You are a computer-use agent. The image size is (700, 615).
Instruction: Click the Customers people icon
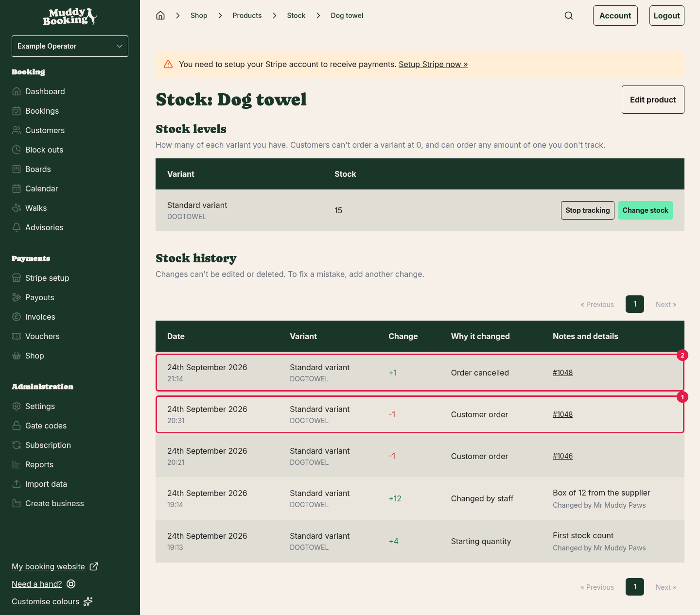coord(17,130)
